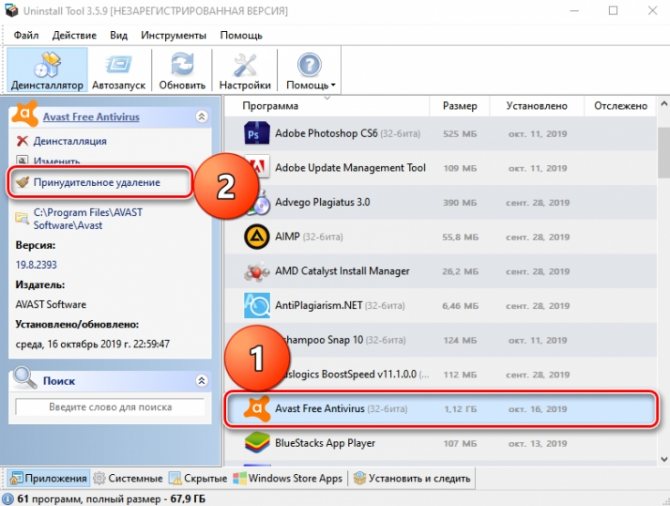This screenshot has width=670, height=506.
Task: Click Деинсталляция in the side panel
Action: pyautogui.click(x=70, y=141)
